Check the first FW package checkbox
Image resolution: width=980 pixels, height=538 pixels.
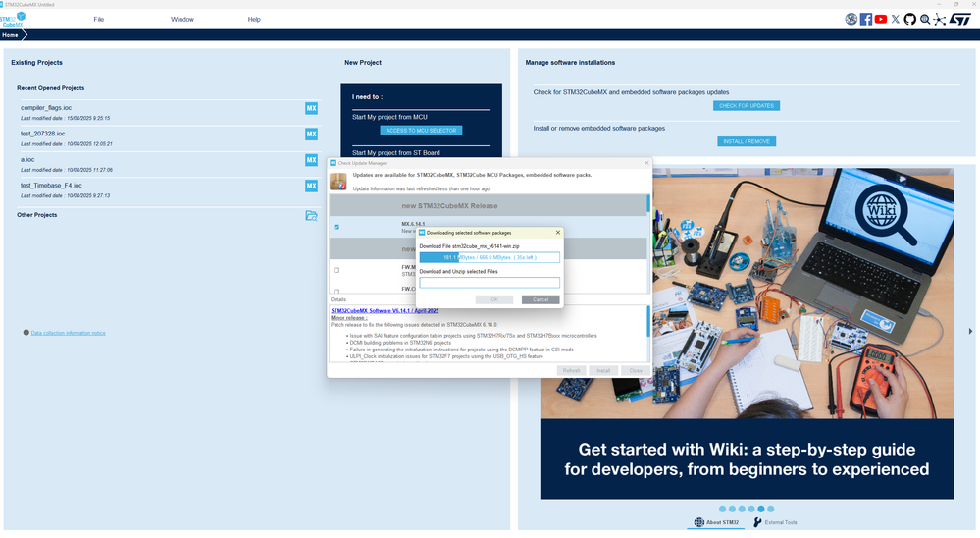[x=336, y=270]
